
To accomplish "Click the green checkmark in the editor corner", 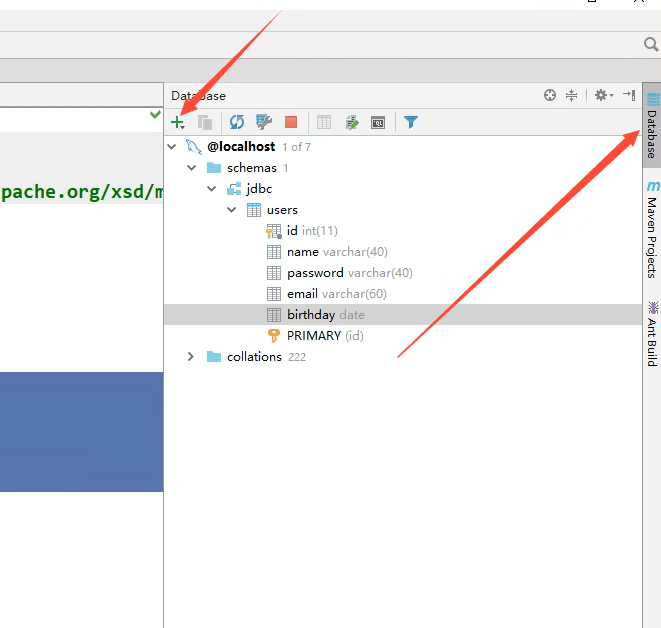I will (x=156, y=114).
